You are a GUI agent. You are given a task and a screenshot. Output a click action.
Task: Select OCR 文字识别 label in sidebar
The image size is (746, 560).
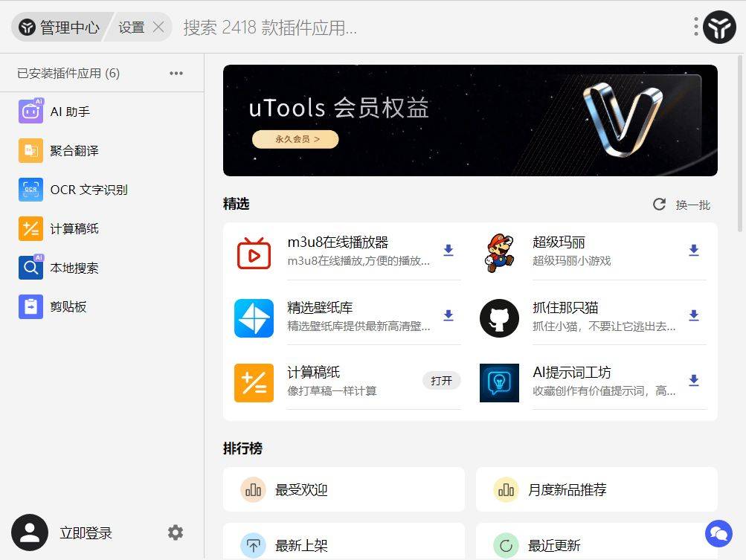point(89,190)
